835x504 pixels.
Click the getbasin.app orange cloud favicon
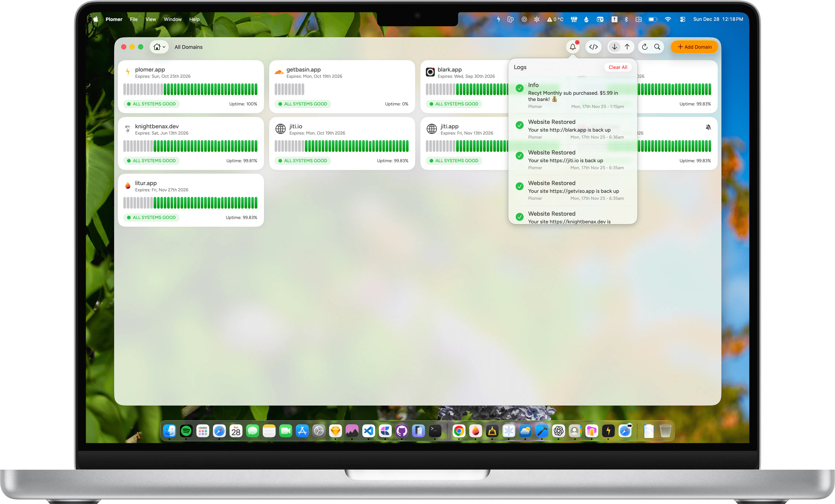279,72
